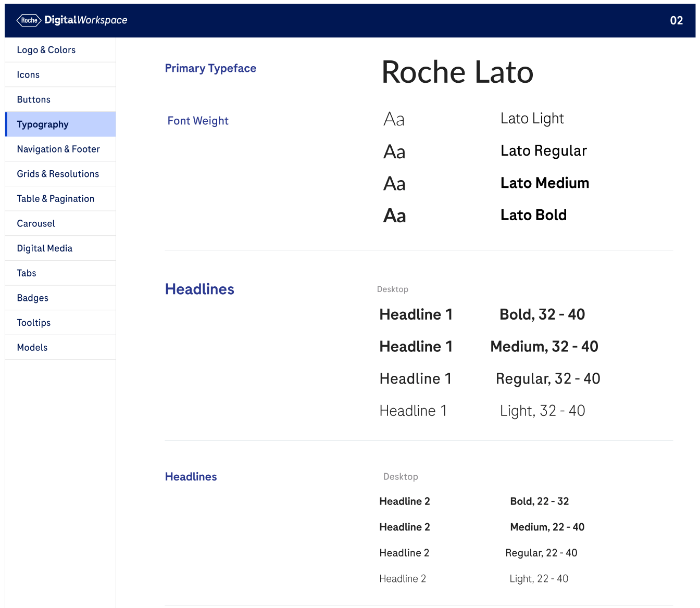The image size is (700, 608).
Task: Click the active Typography sidebar item
Action: point(43,124)
